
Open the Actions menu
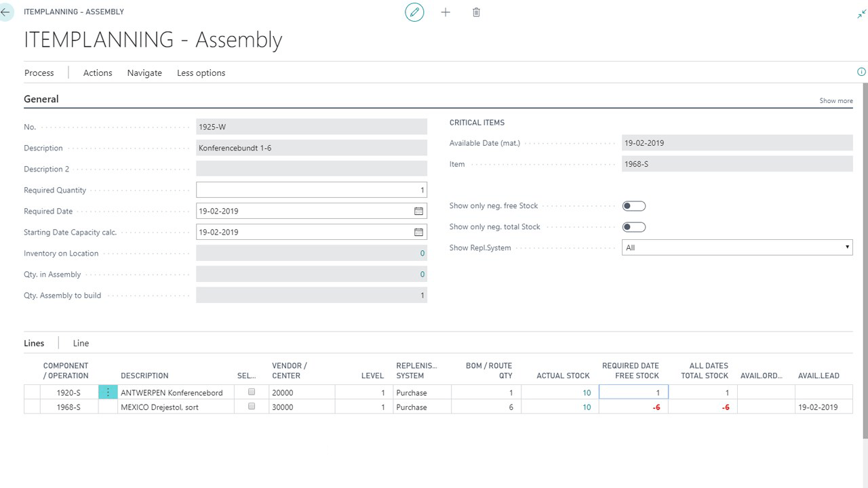pos(98,73)
